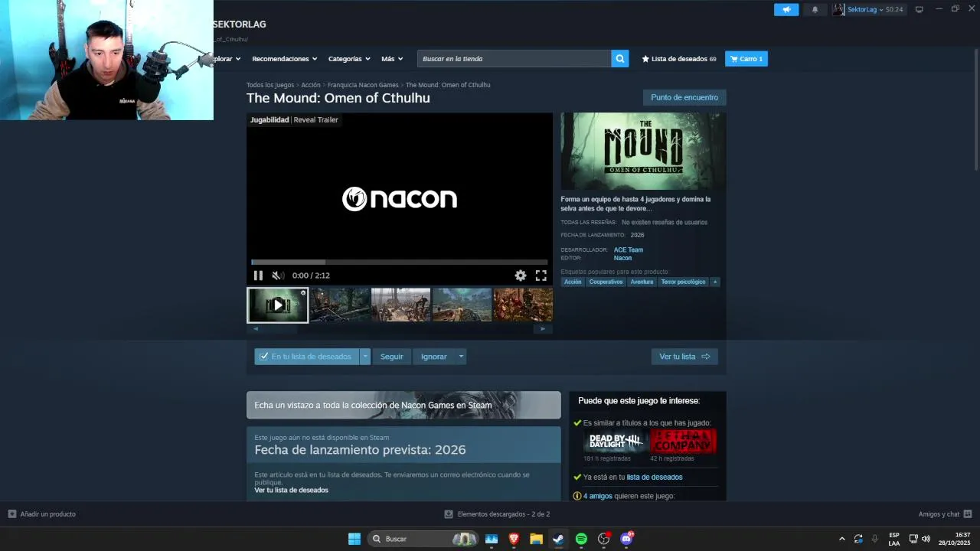
Task: Open Brave browser from taskbar
Action: click(514, 539)
